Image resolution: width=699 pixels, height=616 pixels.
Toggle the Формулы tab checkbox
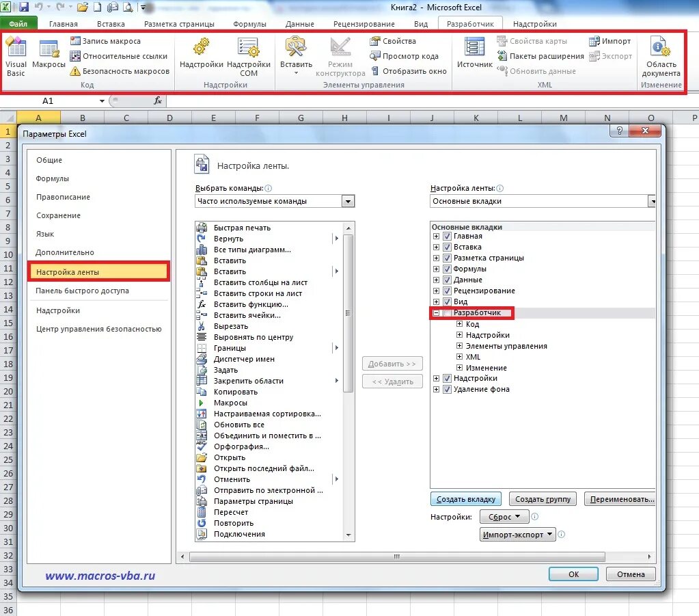[x=447, y=269]
